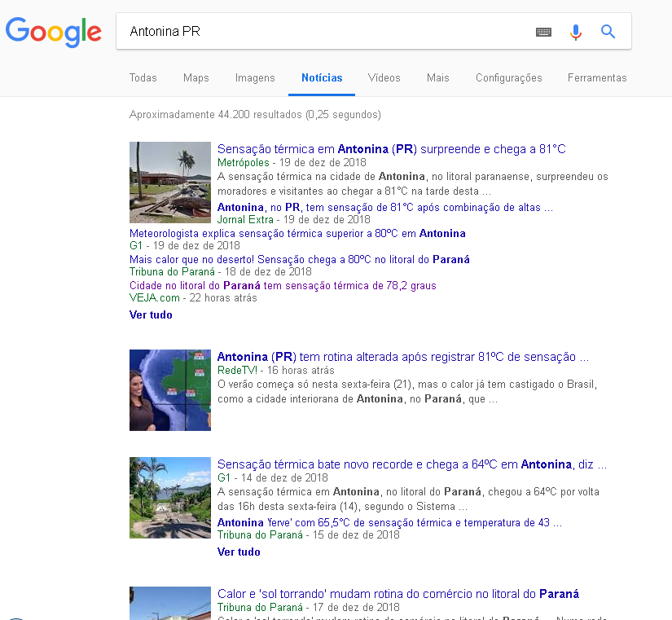Click the Google logo
Image resolution: width=672 pixels, height=620 pixels.
point(54,32)
